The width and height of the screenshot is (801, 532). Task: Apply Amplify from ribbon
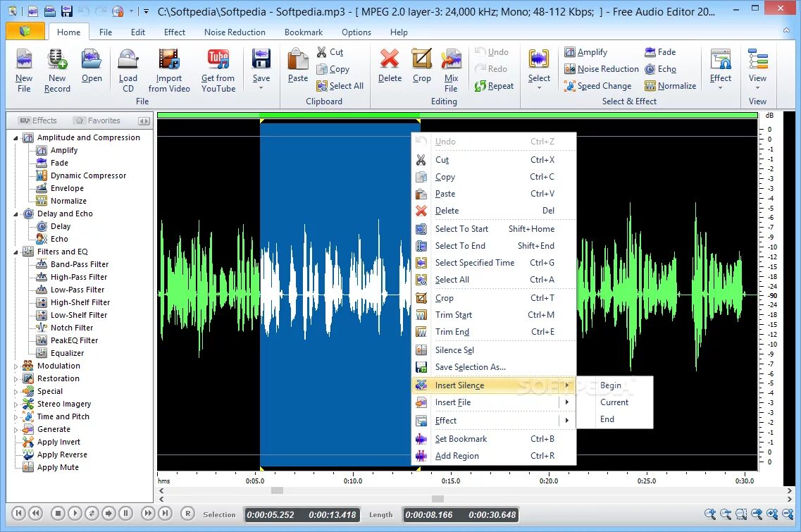(586, 52)
